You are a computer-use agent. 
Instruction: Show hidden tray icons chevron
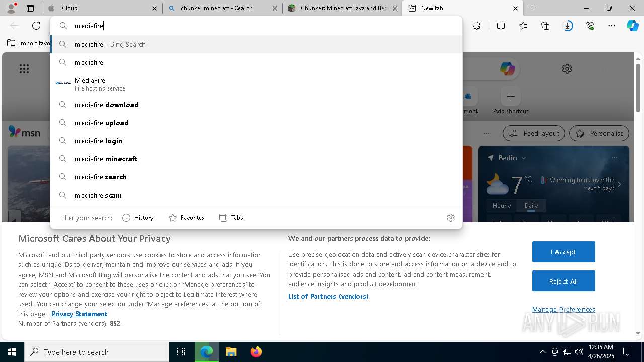[x=542, y=352]
